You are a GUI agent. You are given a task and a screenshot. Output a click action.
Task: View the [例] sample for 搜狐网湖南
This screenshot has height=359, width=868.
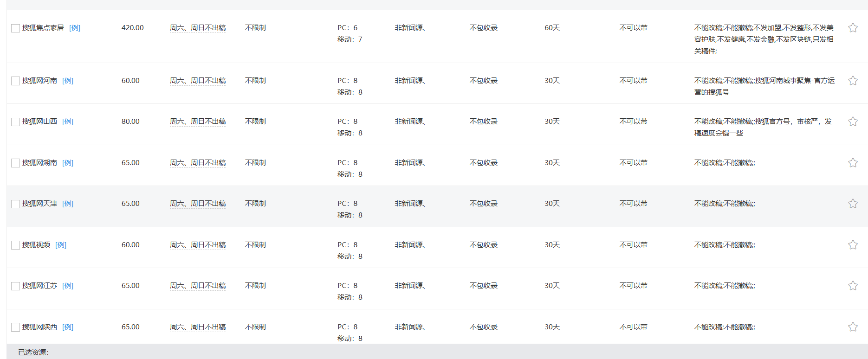pyautogui.click(x=68, y=163)
